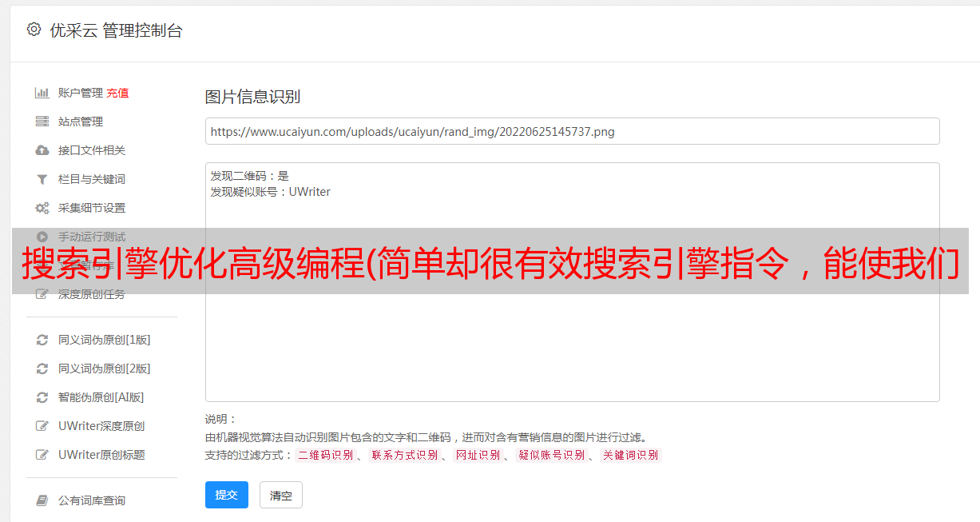Click the blue 提交 button

coord(227,495)
